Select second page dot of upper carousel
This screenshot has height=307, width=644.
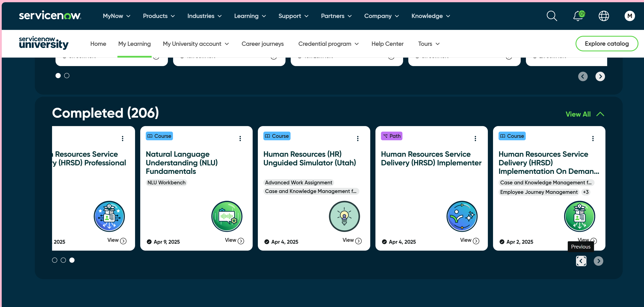(67, 76)
